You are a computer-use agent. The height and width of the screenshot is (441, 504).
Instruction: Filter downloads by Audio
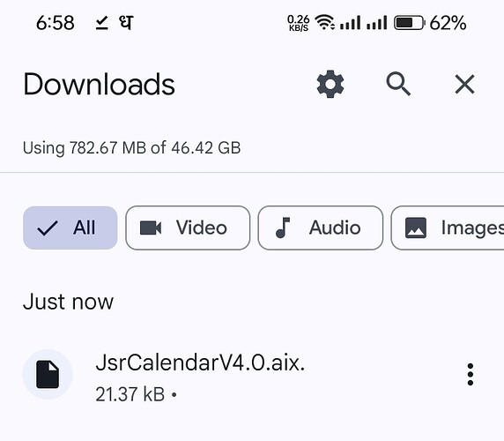pyautogui.click(x=321, y=228)
